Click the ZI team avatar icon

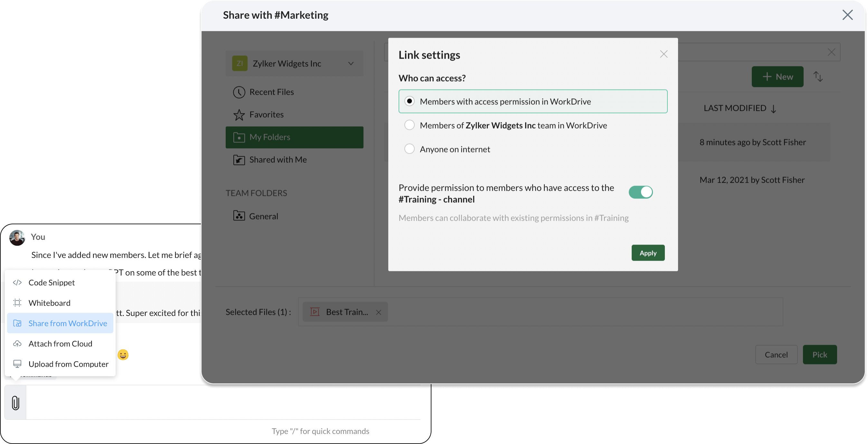pos(240,63)
